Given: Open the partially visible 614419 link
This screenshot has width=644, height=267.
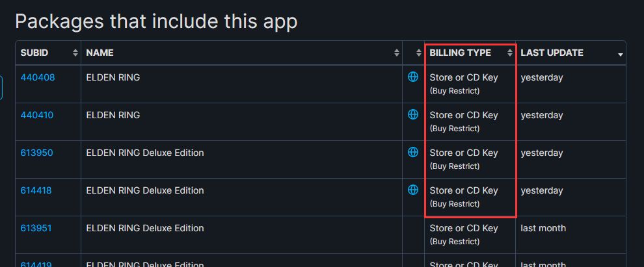Looking at the screenshot, I should (36, 264).
